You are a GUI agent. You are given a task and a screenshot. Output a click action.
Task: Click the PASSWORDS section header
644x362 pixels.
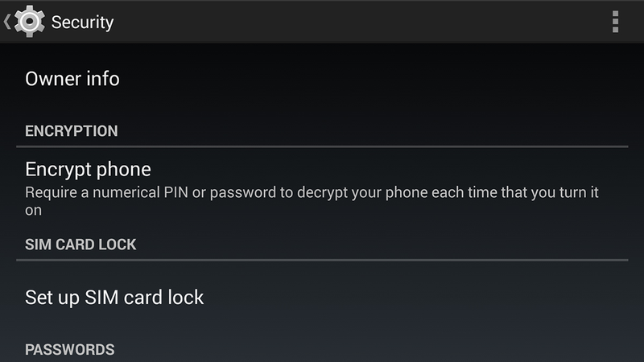click(70, 350)
